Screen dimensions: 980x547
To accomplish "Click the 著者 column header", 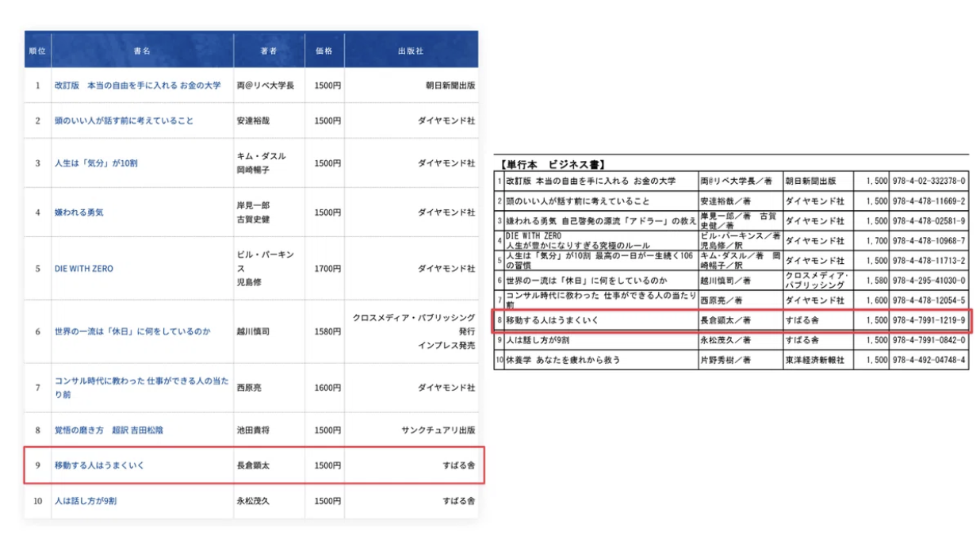I will pyautogui.click(x=269, y=51).
